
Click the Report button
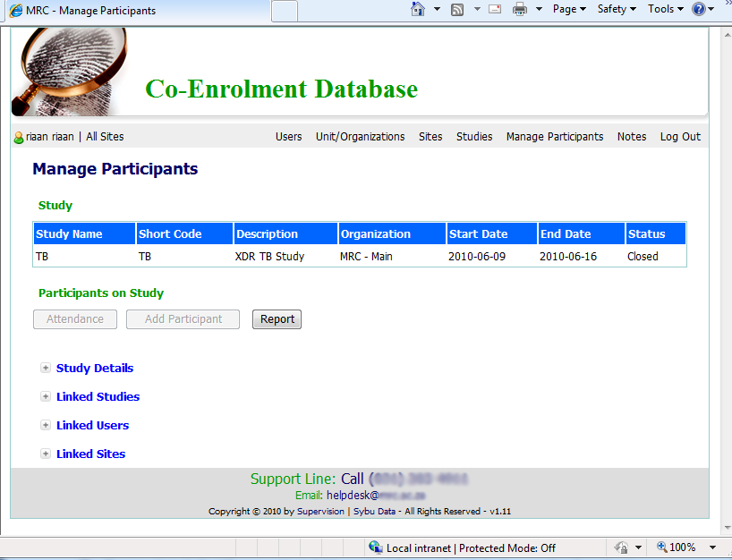277,319
